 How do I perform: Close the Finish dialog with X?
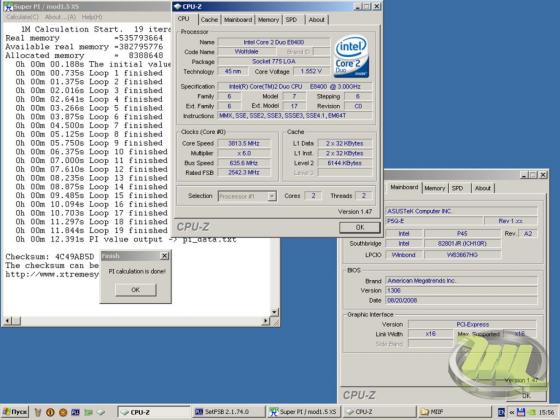tap(164, 256)
